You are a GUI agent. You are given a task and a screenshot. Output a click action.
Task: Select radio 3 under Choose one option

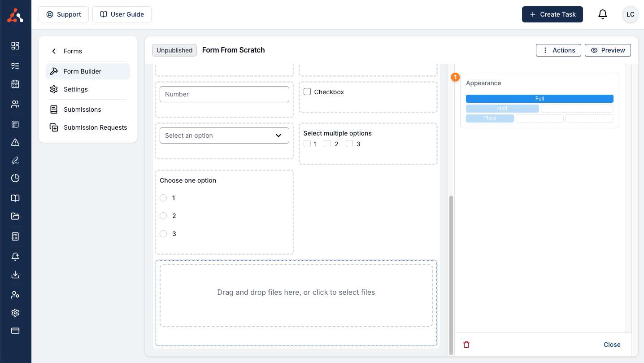pos(163,234)
